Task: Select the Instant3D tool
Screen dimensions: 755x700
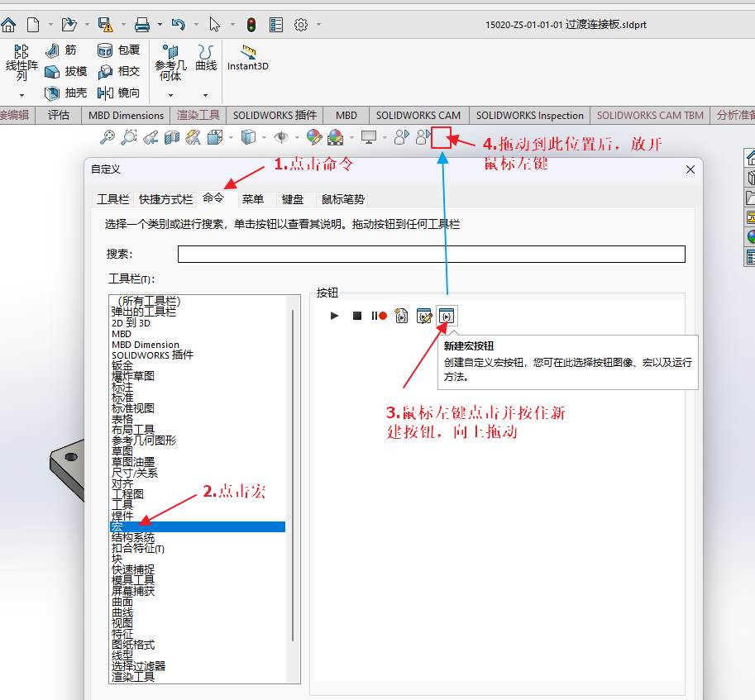Action: [x=248, y=57]
